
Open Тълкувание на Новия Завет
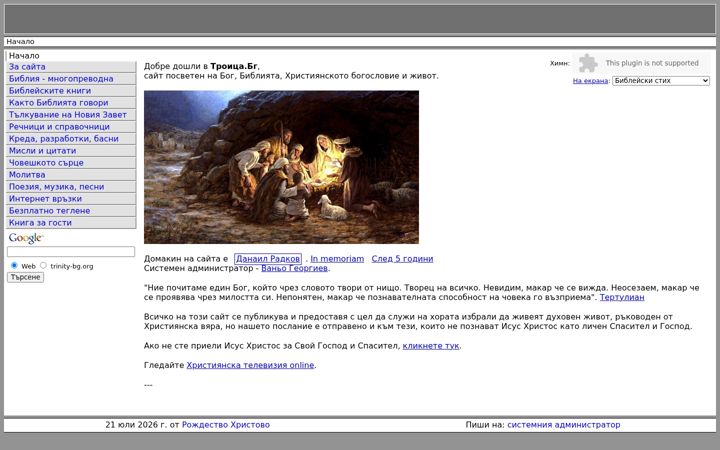coord(71,115)
